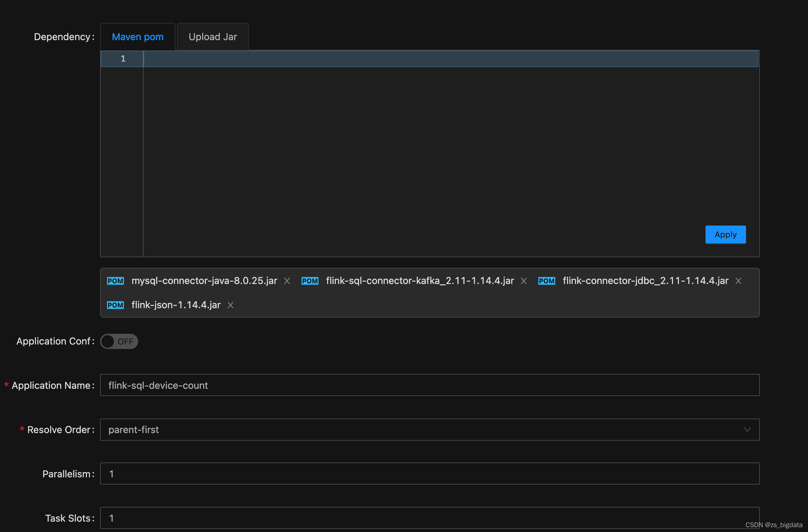Click POM badge beside mysql-connector jar

(115, 281)
